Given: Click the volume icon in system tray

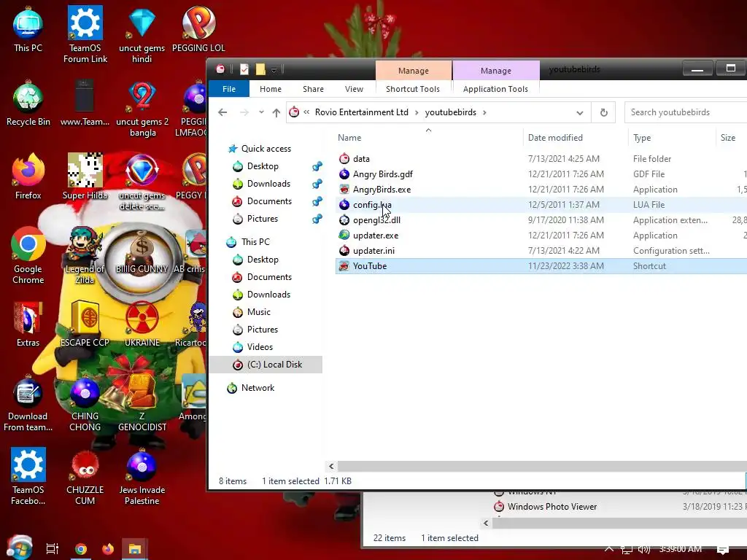Looking at the screenshot, I should pos(643,550).
